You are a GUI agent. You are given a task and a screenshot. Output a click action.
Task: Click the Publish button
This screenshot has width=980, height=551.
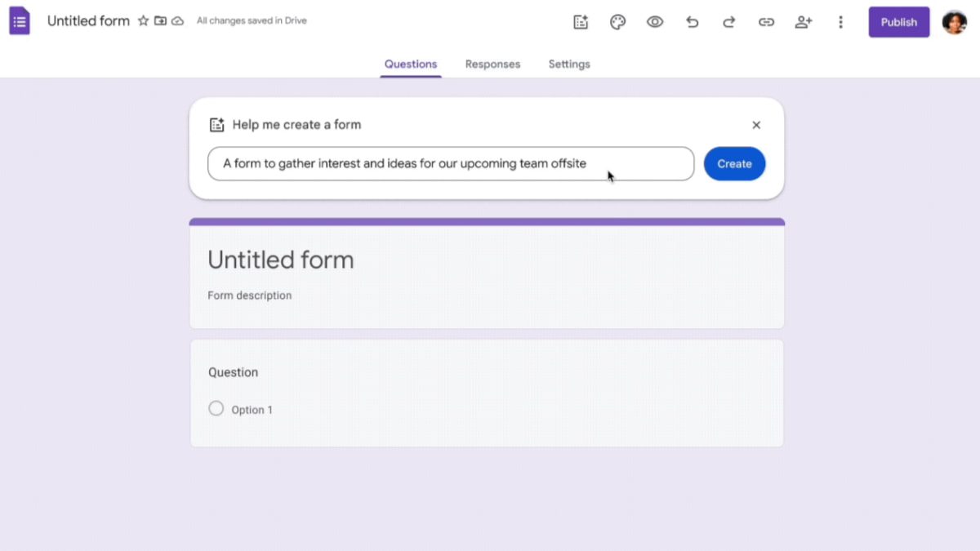coord(898,22)
